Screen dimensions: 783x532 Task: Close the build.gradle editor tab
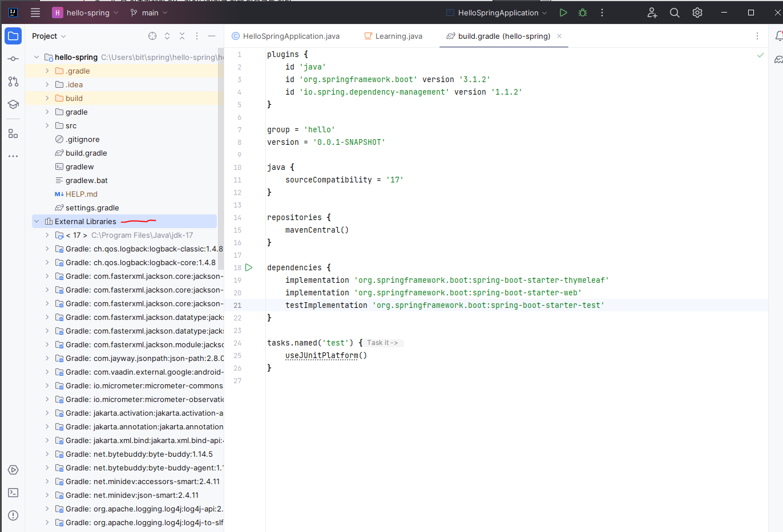click(x=559, y=36)
